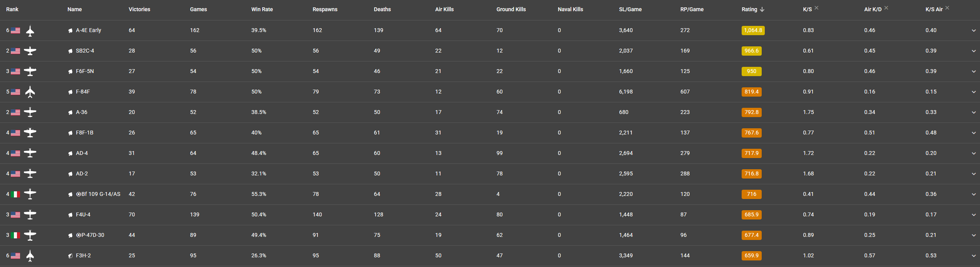Click the A-4E Early jet aircraft icon
The width and height of the screenshot is (980, 267).
pos(30,31)
